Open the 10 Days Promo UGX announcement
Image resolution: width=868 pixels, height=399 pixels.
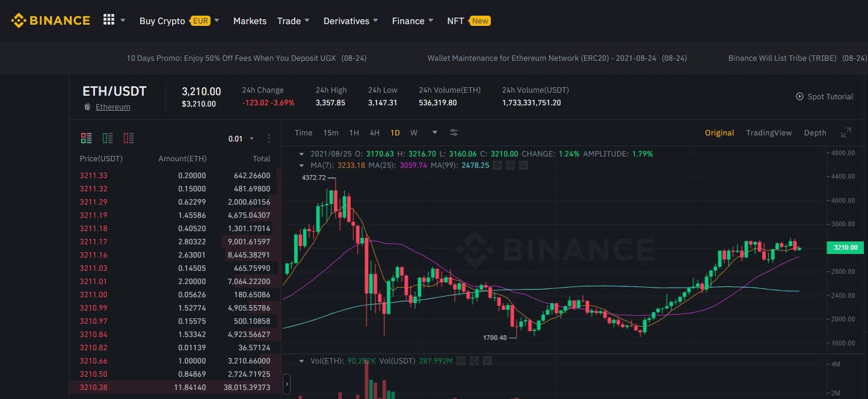click(247, 58)
